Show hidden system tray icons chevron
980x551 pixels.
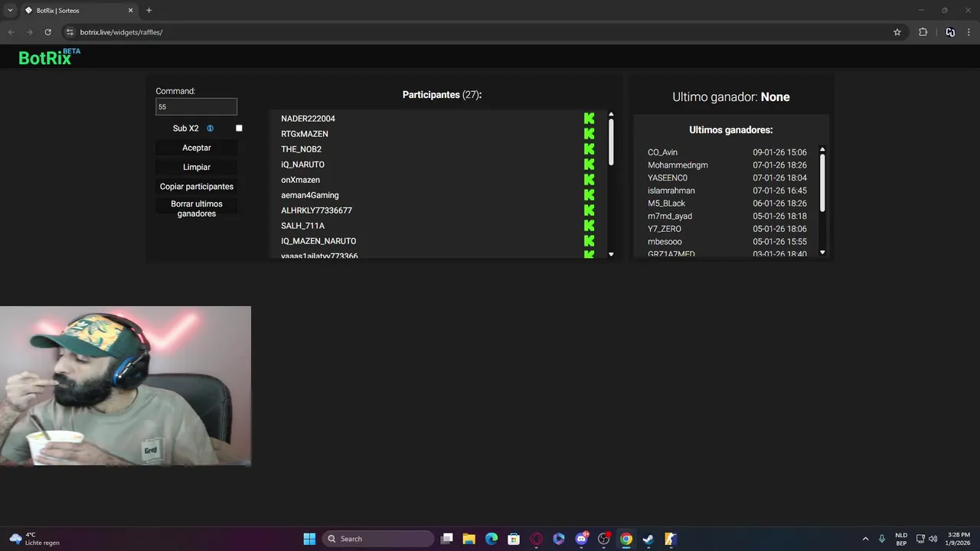pos(866,539)
